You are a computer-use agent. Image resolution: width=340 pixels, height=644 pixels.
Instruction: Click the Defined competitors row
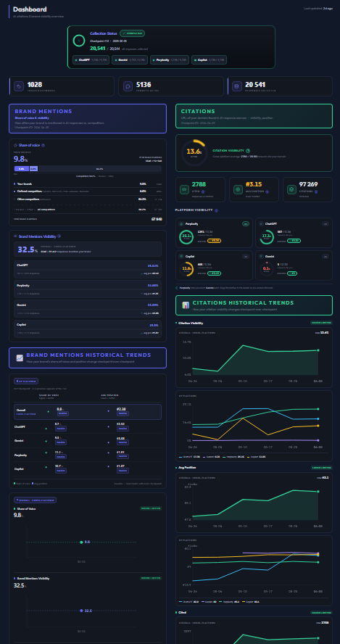[x=88, y=191]
